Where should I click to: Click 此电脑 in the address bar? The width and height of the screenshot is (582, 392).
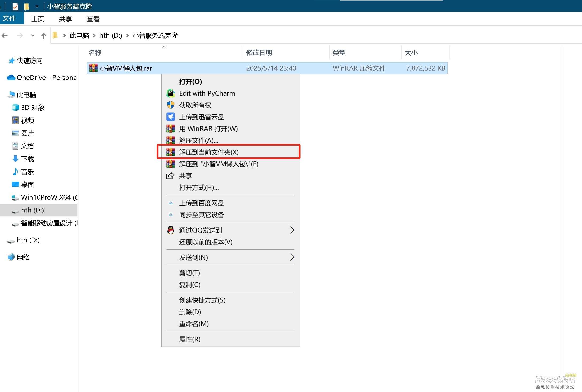79,36
